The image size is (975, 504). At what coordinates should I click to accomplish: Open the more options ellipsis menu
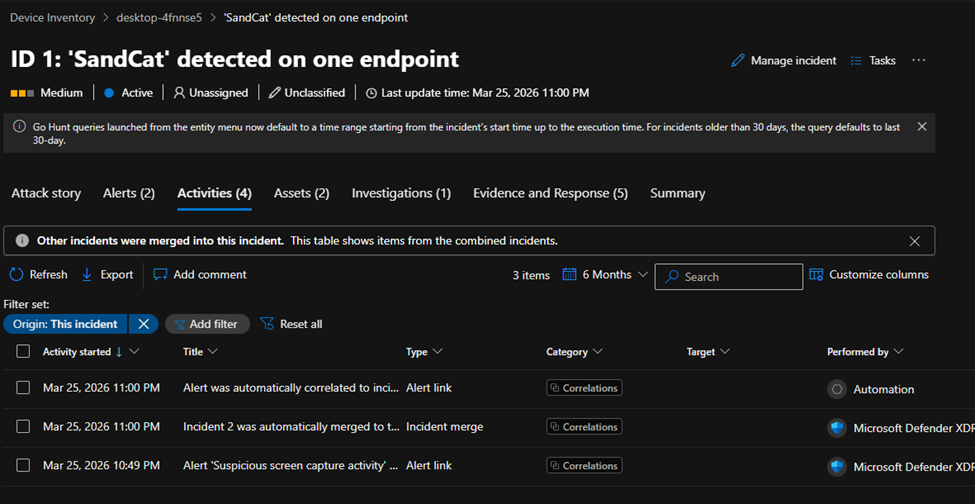tap(919, 60)
